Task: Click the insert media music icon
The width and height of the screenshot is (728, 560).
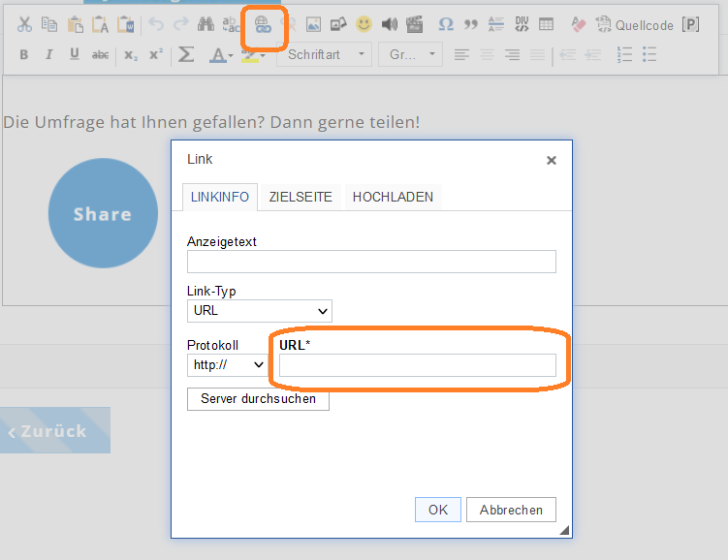Action: point(338,24)
